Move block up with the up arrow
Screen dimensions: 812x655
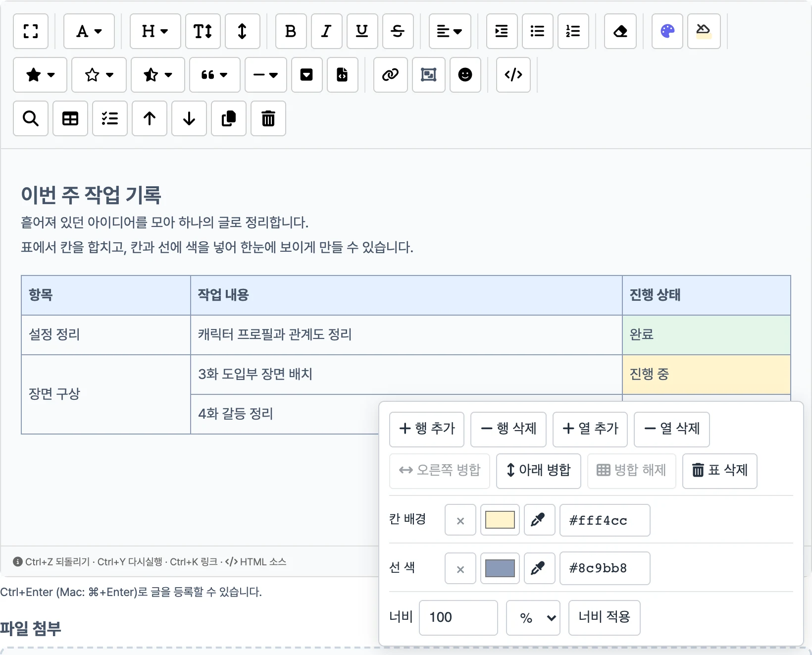click(150, 118)
